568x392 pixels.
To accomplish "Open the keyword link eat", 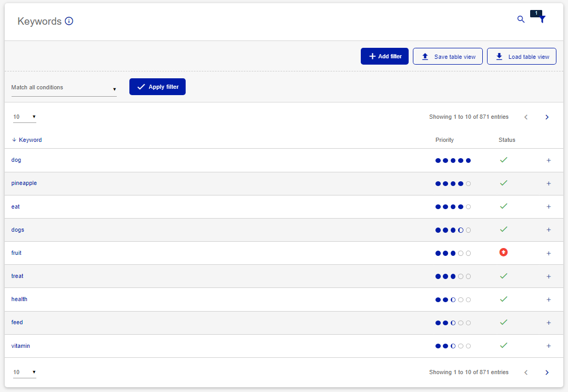I will tap(15, 207).
